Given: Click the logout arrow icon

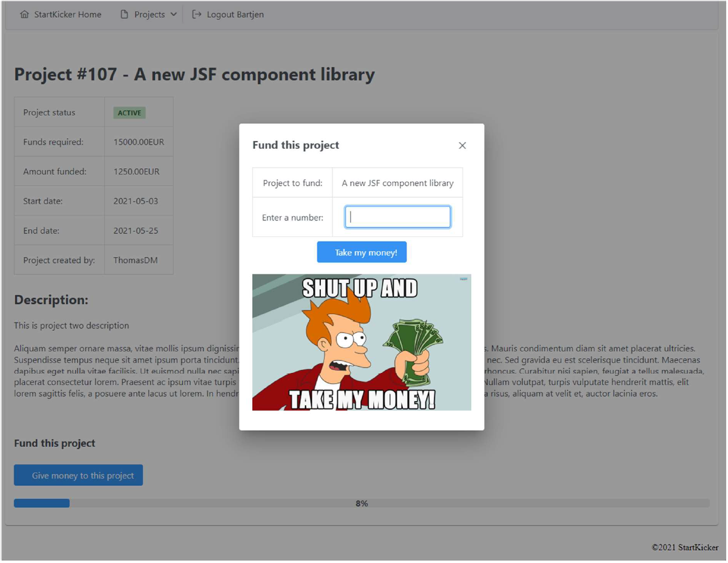Looking at the screenshot, I should [x=197, y=15].
